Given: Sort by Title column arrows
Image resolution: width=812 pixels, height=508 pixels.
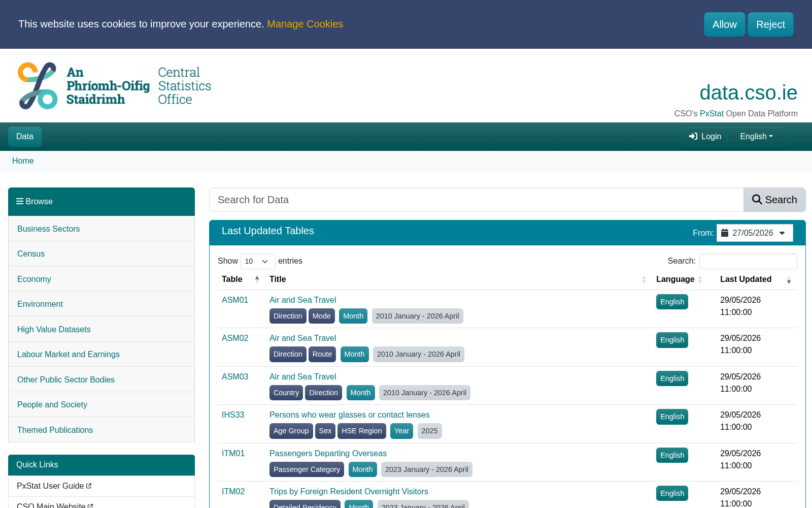Looking at the screenshot, I should pyautogui.click(x=644, y=279).
